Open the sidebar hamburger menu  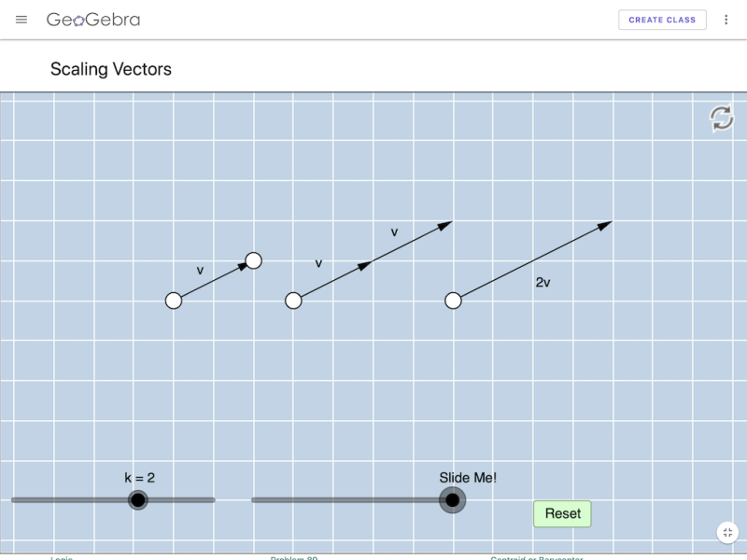pos(21,20)
